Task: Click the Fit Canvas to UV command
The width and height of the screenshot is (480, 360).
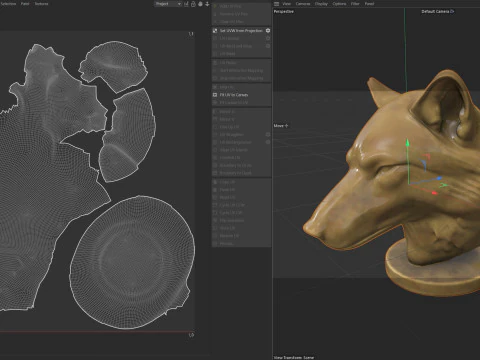Action: (234, 103)
